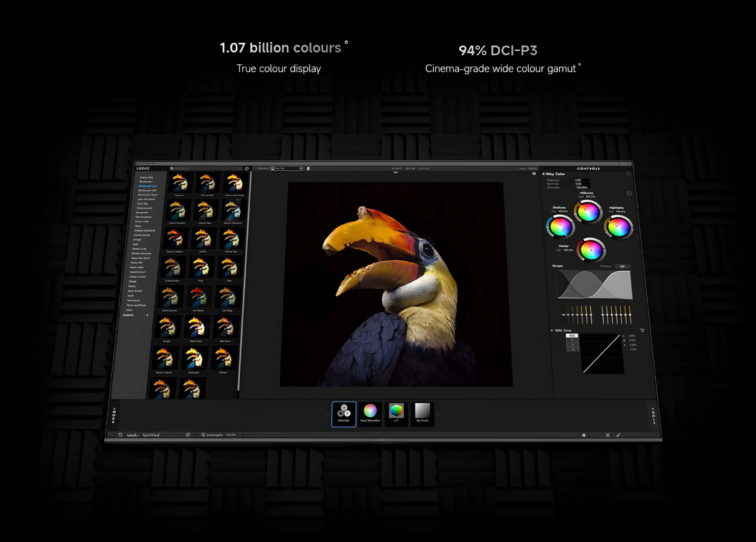Screen dimensions: 756x542
Task: Reset the Color Curve using its circular arrow
Action: pos(642,330)
